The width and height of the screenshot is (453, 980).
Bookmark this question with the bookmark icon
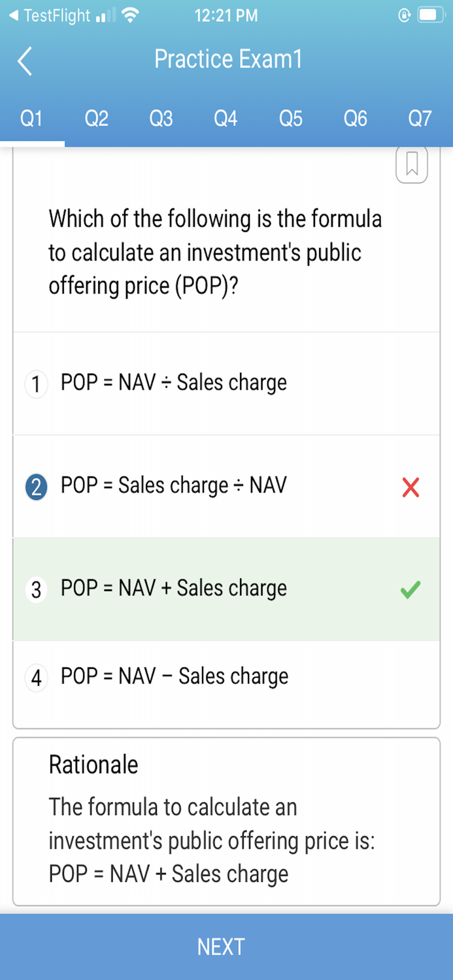tap(412, 164)
